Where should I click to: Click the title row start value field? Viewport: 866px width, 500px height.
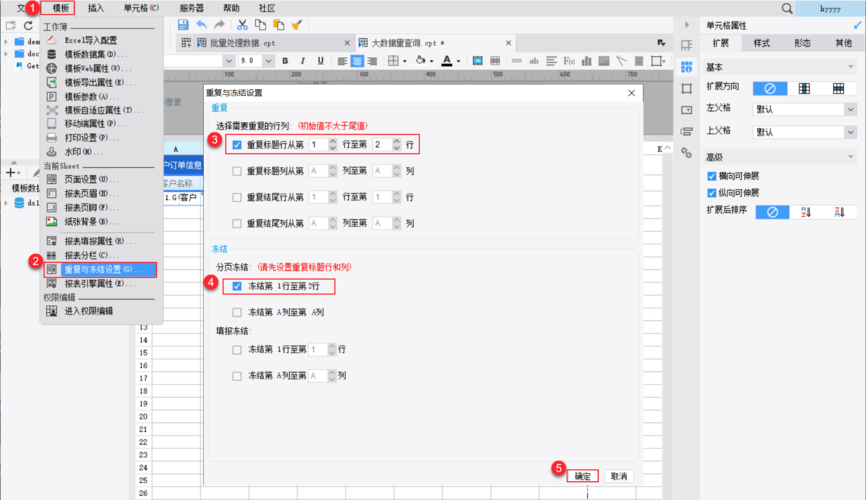(x=318, y=145)
